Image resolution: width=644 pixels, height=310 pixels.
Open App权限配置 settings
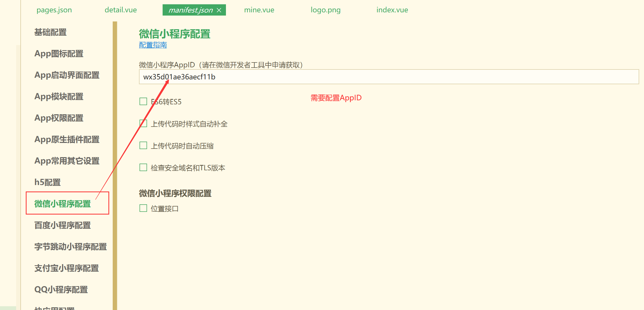coord(59,118)
